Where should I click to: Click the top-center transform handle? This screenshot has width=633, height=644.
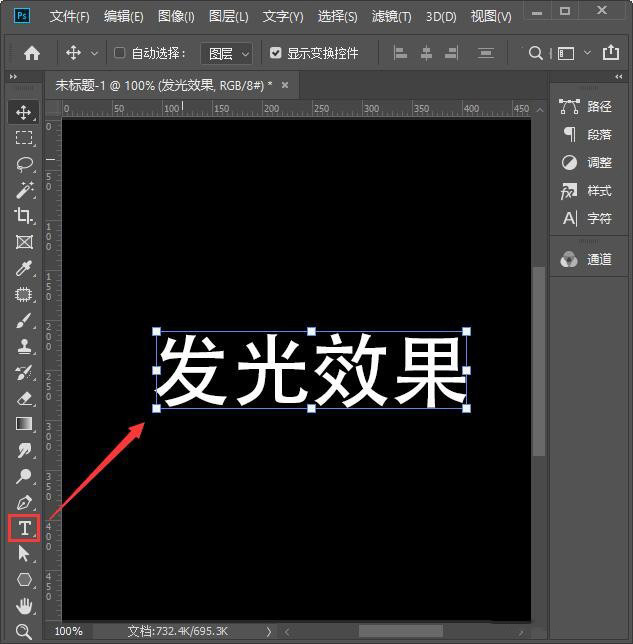pos(311,331)
